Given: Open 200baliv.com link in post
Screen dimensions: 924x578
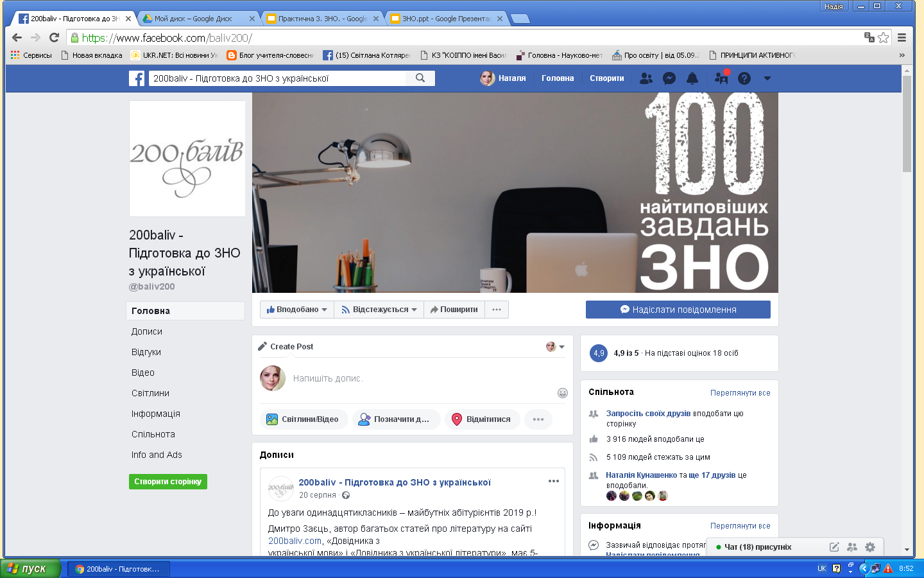Looking at the screenshot, I should click(x=295, y=541).
